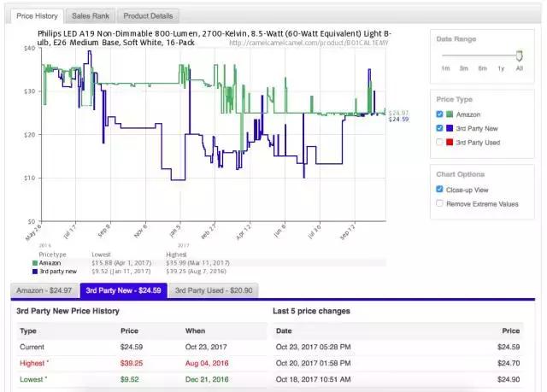Viewport: 547px width, 392px height.
Task: Enable the 3rd Party Used checkbox
Action: coord(439,142)
